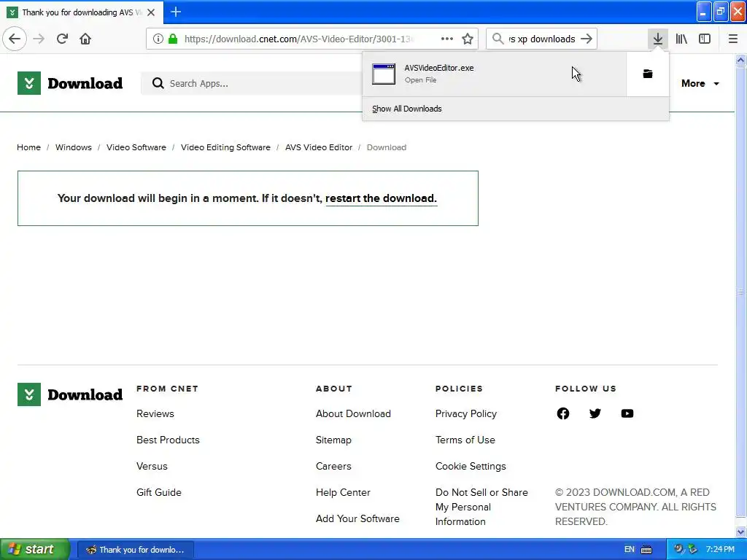The width and height of the screenshot is (747, 560).
Task: Click the EN language indicator
Action: click(x=630, y=550)
